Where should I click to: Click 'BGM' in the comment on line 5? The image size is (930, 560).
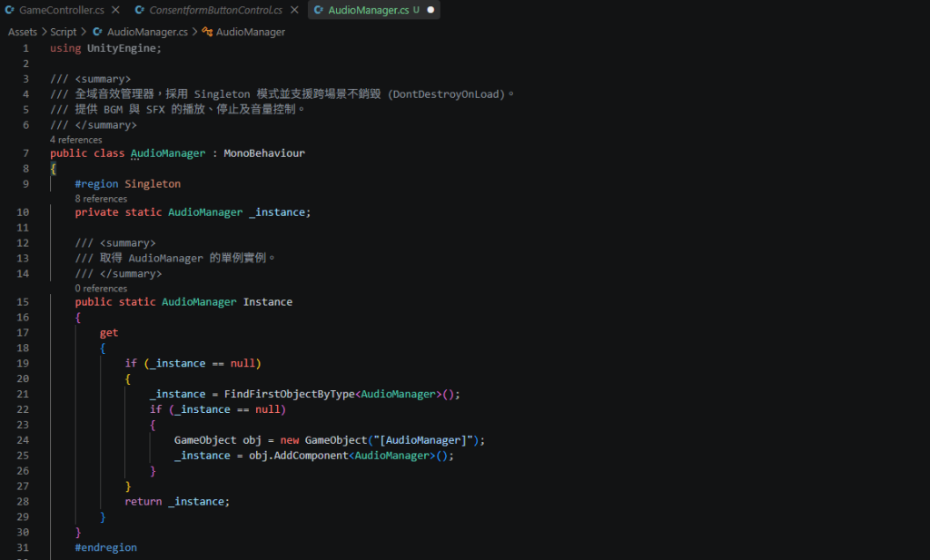pyautogui.click(x=113, y=110)
